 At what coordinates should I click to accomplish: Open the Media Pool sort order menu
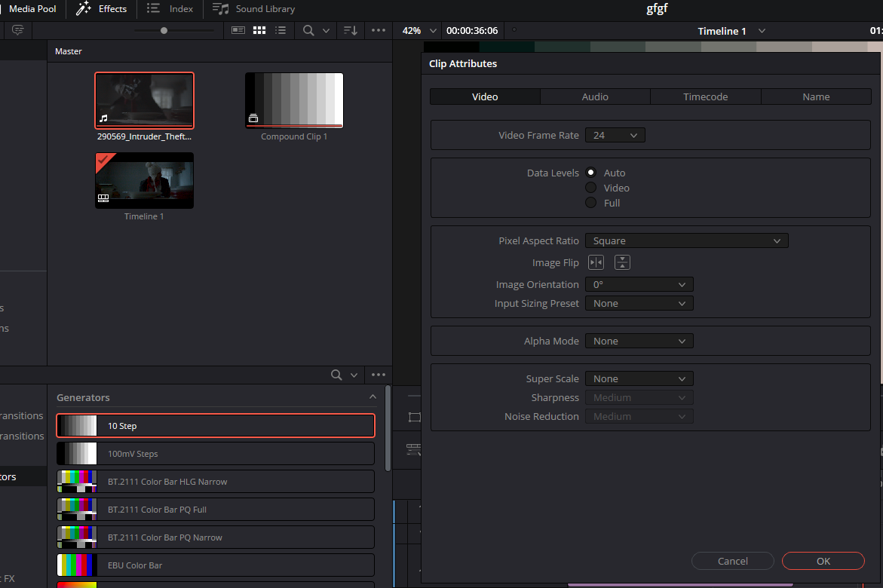[x=350, y=30]
